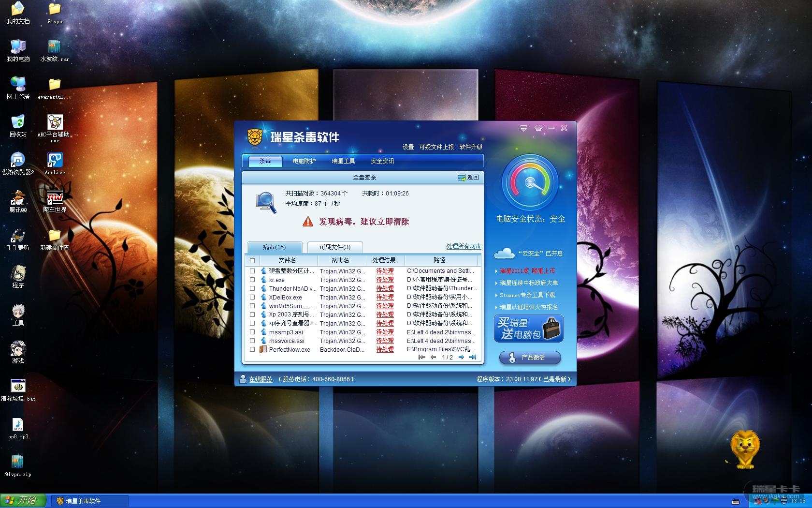
Task: Click the 买瑞星送电脑包 promo banner
Action: click(528, 329)
